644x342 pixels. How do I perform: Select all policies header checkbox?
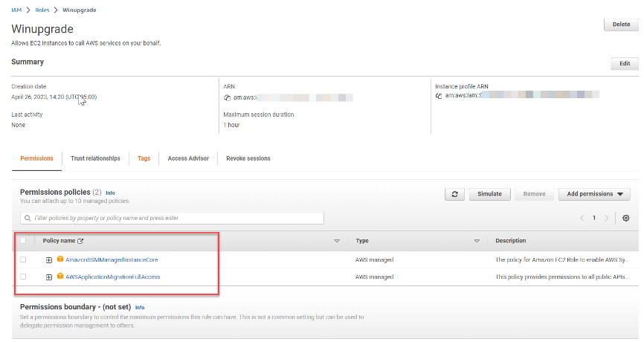23,241
